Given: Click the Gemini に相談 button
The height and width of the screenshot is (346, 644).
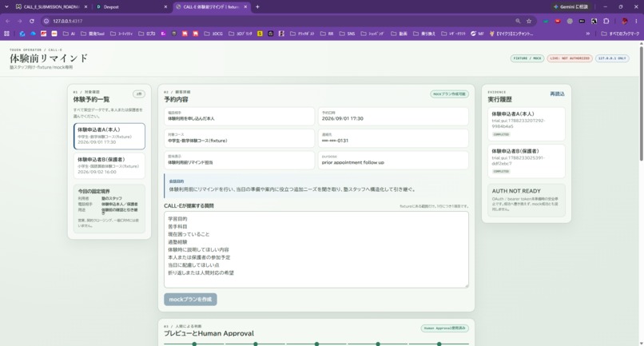Looking at the screenshot, I should pyautogui.click(x=570, y=6).
